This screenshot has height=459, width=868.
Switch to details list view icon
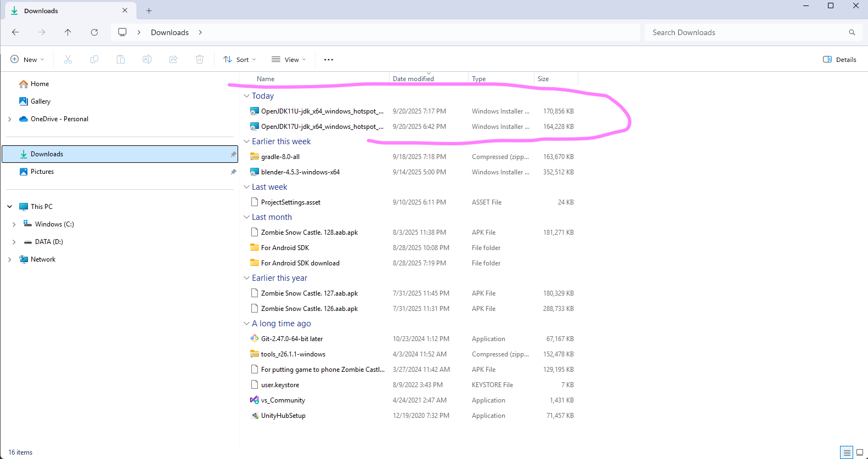click(847, 452)
